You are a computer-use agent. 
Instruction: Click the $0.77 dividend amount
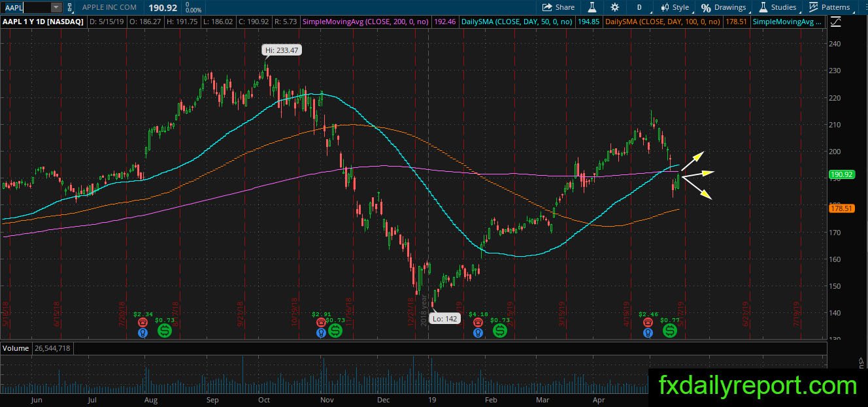point(670,320)
